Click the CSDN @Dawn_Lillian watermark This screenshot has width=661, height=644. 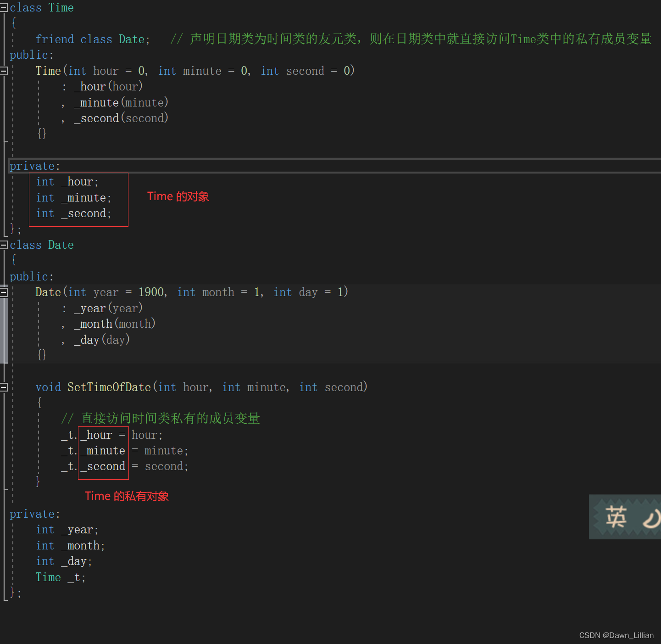click(x=616, y=635)
